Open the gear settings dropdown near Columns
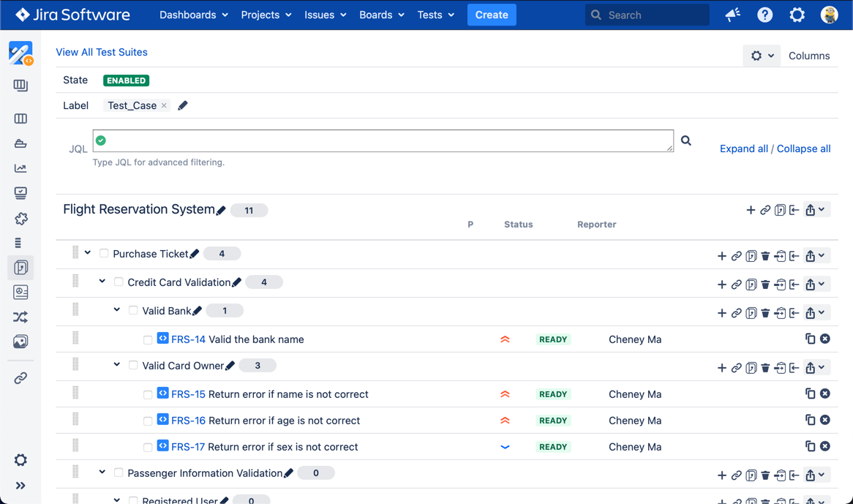The height and width of the screenshot is (504, 853). click(x=762, y=56)
